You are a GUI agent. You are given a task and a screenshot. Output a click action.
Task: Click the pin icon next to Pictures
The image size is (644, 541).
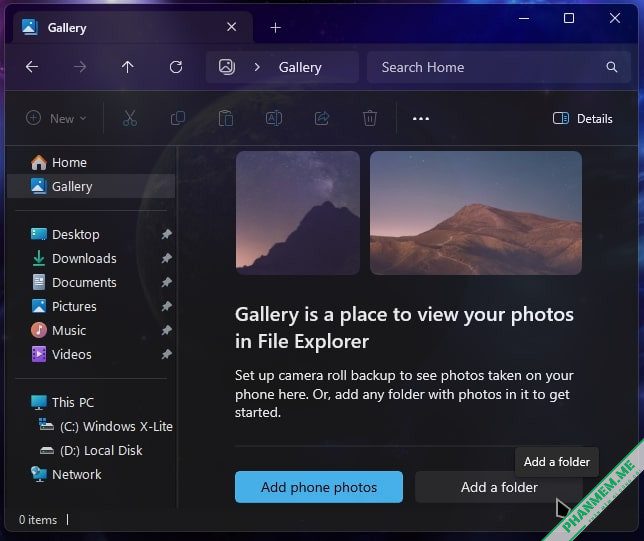166,306
